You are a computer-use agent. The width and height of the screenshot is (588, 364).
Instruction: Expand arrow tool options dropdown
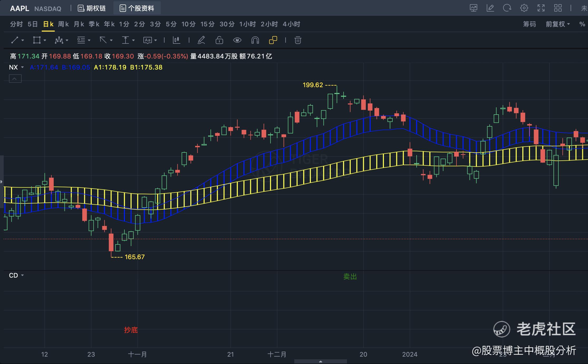(111, 40)
